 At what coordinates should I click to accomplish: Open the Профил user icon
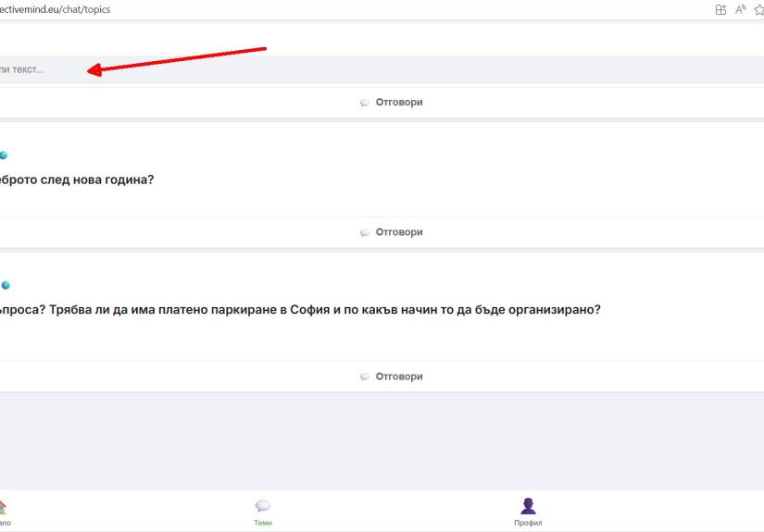pyautogui.click(x=528, y=506)
